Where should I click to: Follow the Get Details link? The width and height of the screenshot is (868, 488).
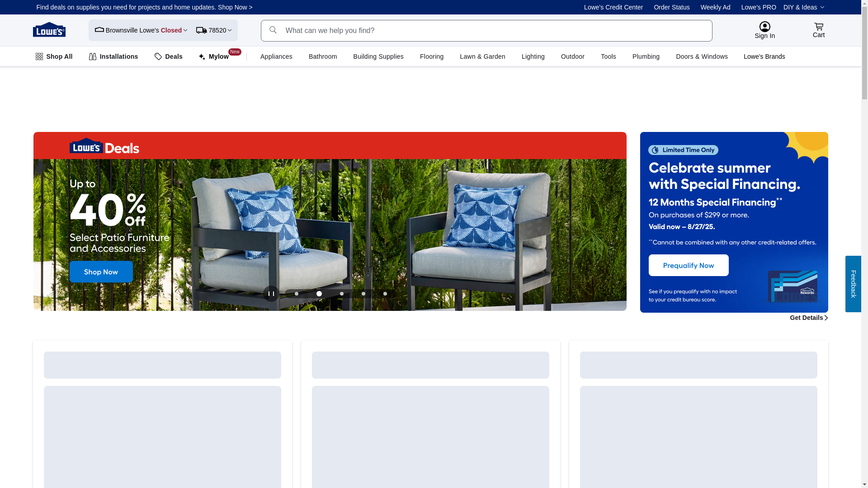click(809, 318)
